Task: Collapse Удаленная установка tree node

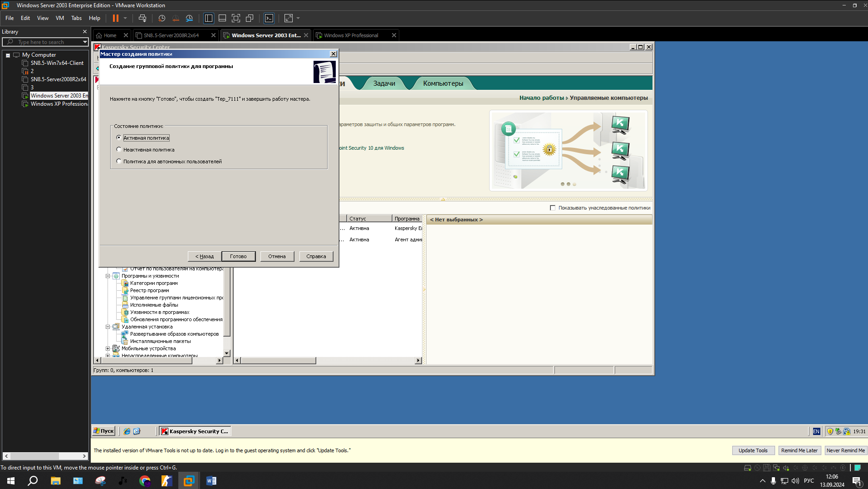Action: (108, 327)
